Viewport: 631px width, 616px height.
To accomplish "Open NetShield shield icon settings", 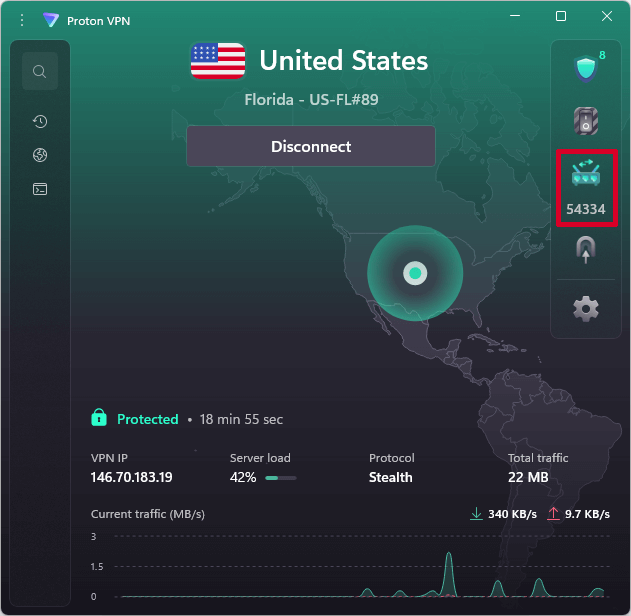I will 585,69.
